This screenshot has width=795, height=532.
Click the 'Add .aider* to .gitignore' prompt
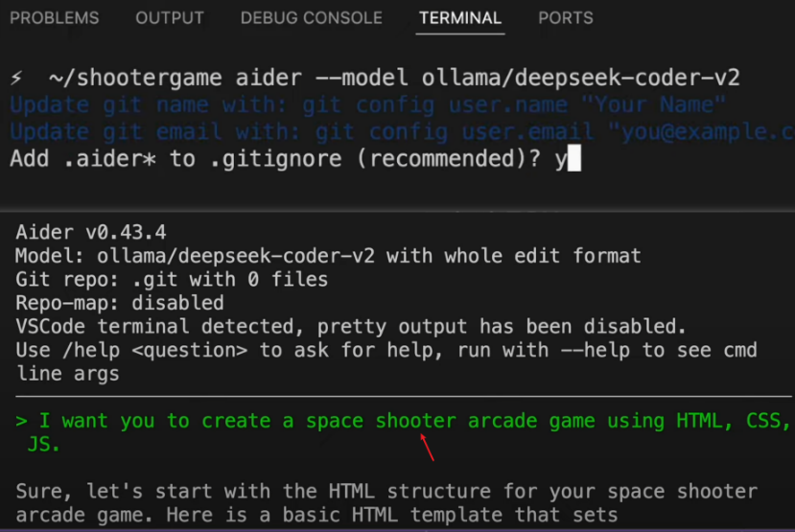tap(278, 160)
